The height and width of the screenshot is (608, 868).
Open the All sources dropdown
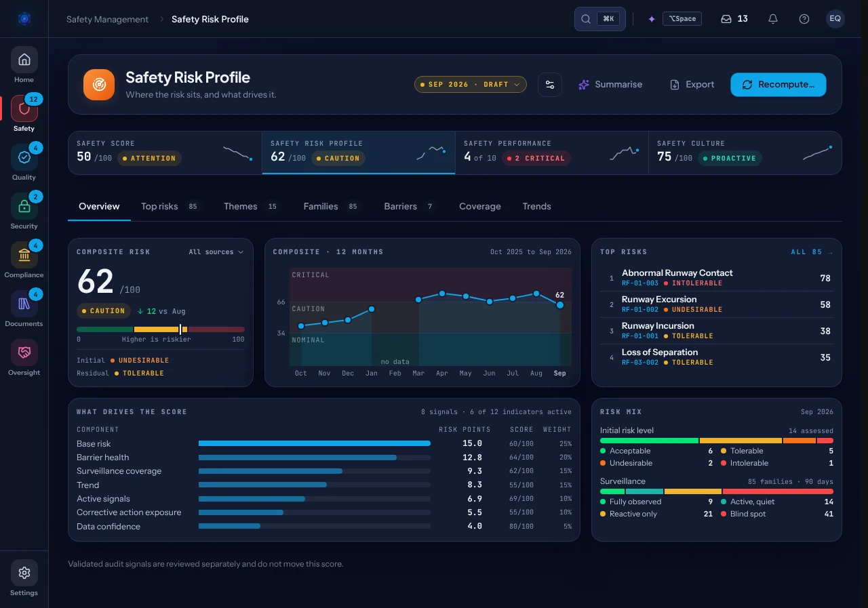216,252
